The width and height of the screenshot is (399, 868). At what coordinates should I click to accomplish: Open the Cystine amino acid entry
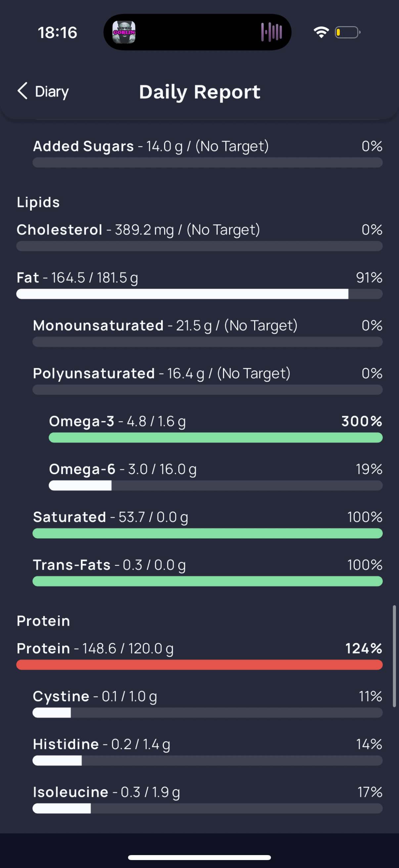click(x=207, y=703)
